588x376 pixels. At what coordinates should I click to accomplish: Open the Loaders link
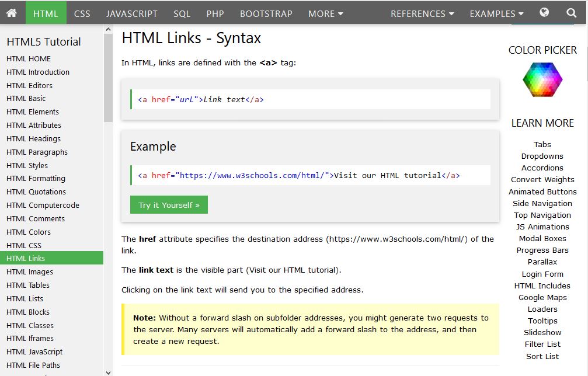542,309
